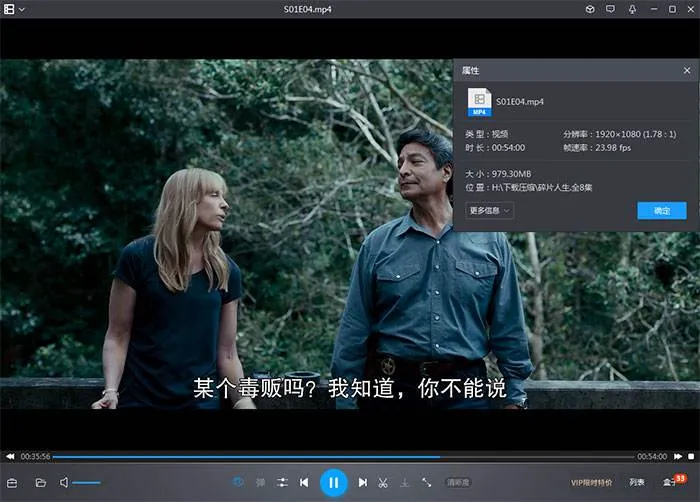Open the 盒子 box with badge
The image size is (700, 502).
point(674,481)
